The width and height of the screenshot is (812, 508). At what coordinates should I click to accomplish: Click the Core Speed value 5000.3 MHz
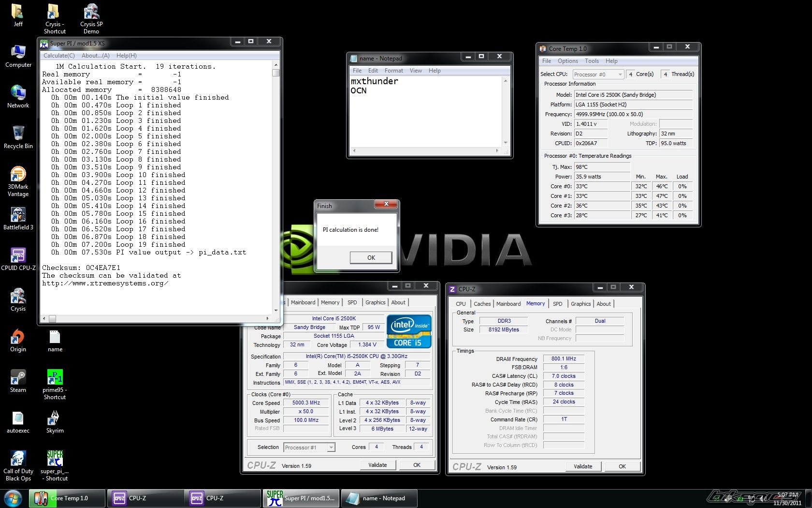[x=306, y=403]
